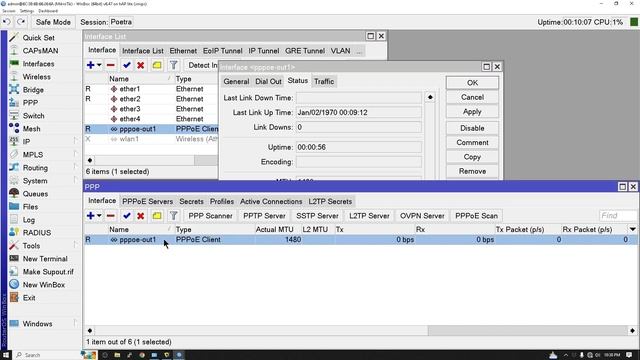The height and width of the screenshot is (360, 640).
Task: Click PPP Scanner button
Action: (210, 216)
